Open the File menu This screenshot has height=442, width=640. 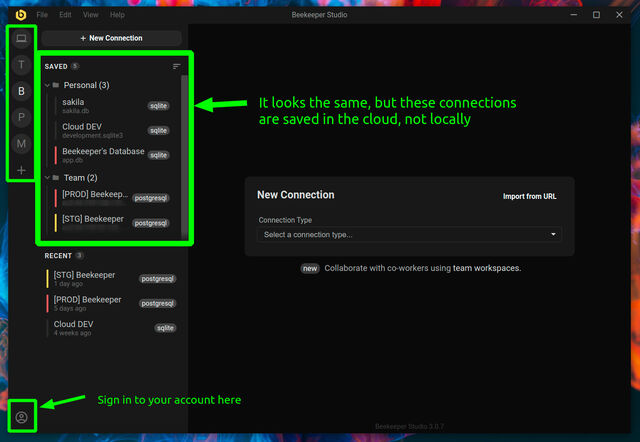[x=42, y=15]
